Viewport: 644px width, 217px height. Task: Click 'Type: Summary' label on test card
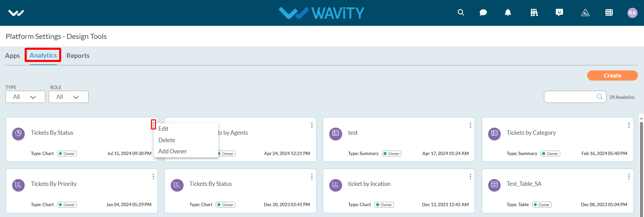363,154
